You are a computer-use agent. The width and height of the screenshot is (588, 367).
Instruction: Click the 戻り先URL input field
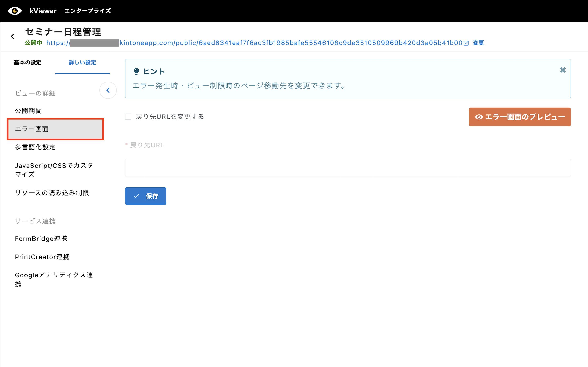click(x=348, y=168)
